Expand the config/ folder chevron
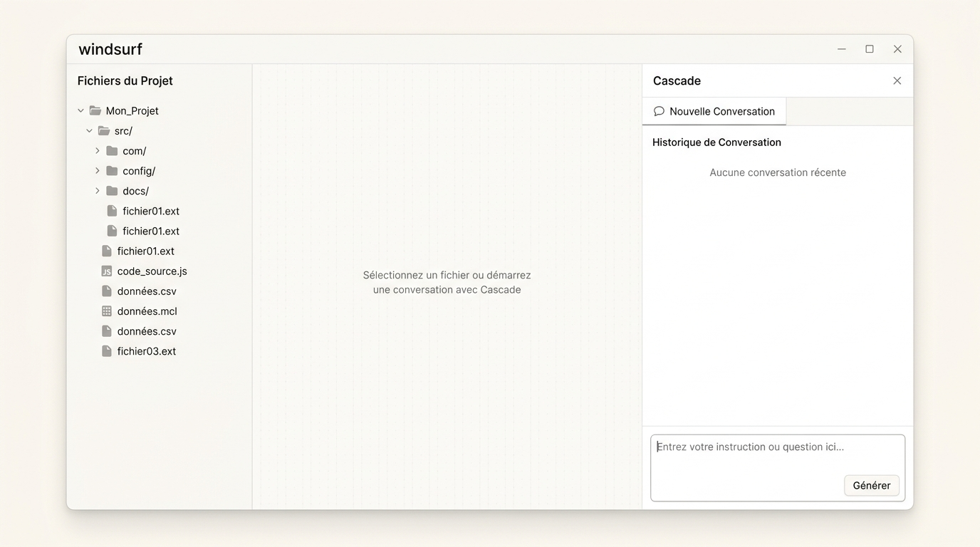 click(98, 171)
